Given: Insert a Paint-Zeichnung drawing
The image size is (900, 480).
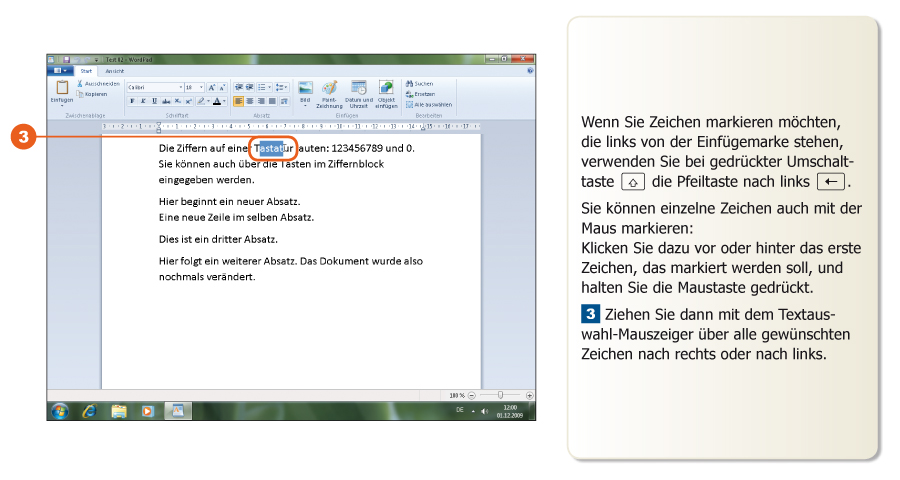Looking at the screenshot, I should 329,90.
